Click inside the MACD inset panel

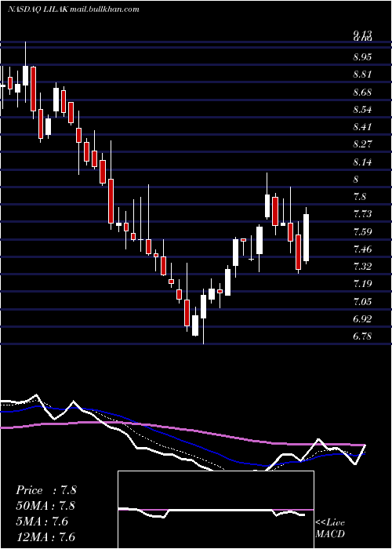click(216, 510)
